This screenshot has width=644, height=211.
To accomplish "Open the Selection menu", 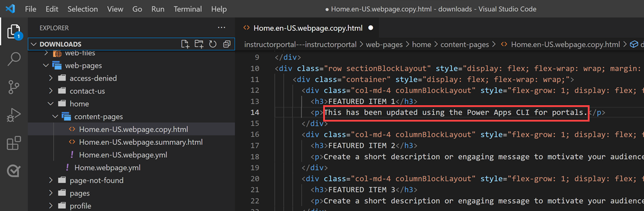I will coord(83,9).
